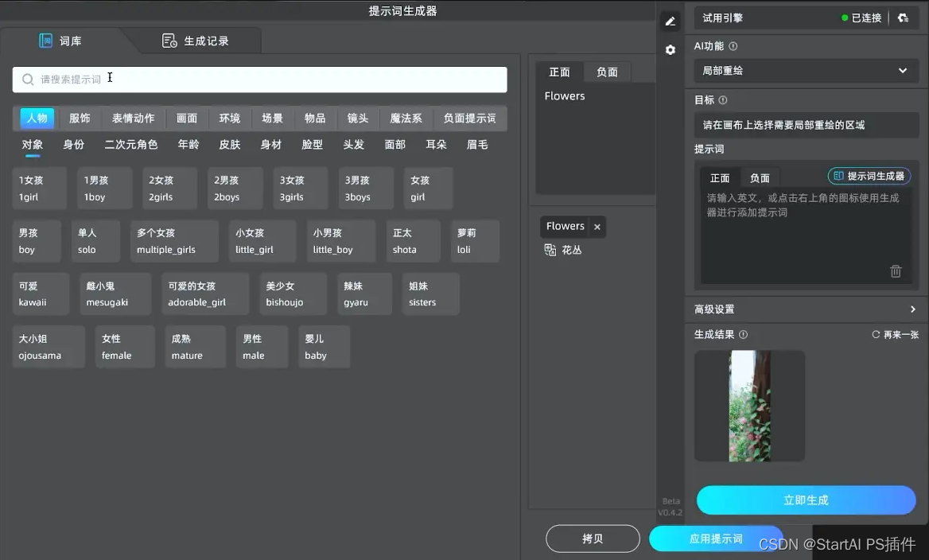Screen dimensions: 929x560
Task: Click the search magnifier icon
Action: point(27,80)
